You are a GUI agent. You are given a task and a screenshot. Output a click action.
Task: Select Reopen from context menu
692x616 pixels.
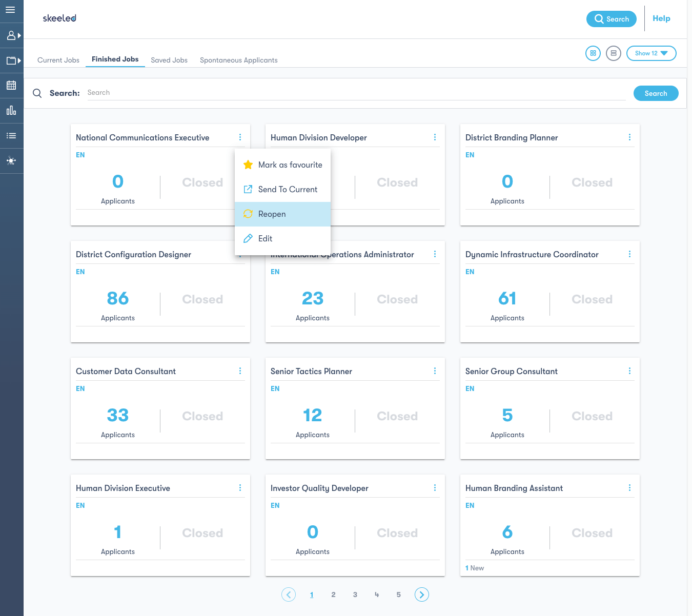[x=283, y=214]
